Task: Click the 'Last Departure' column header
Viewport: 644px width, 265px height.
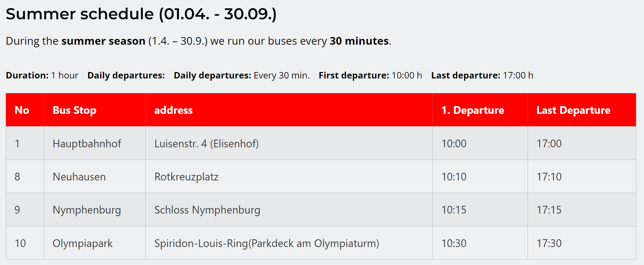Action: 573,110
